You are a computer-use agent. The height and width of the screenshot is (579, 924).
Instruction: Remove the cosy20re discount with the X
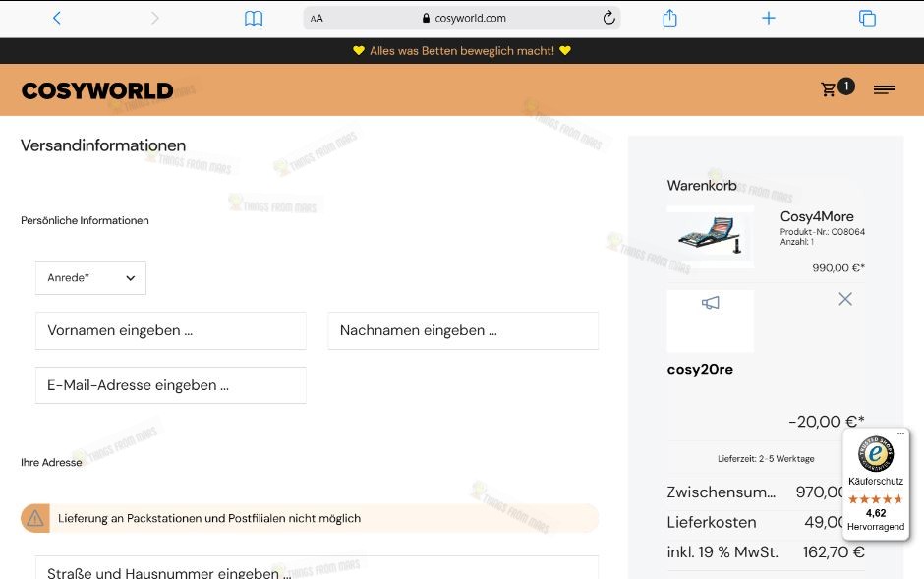tap(844, 299)
